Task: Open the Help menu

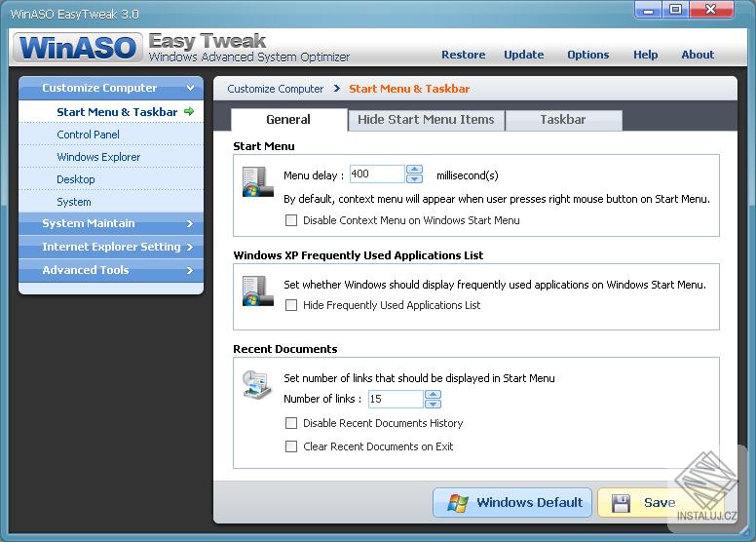Action: point(646,55)
